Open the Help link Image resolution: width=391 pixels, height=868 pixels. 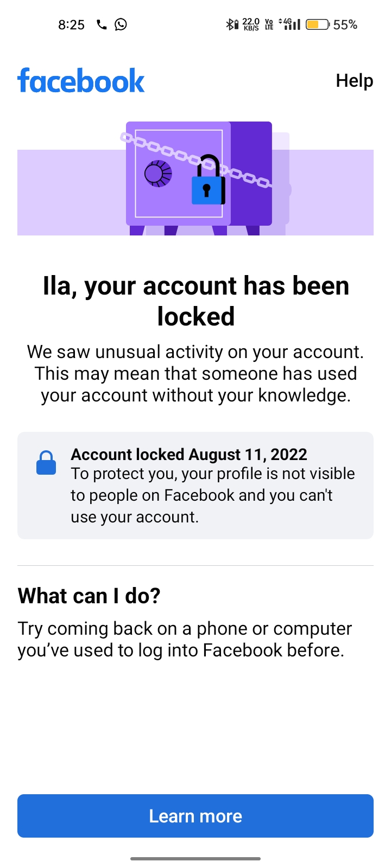354,80
